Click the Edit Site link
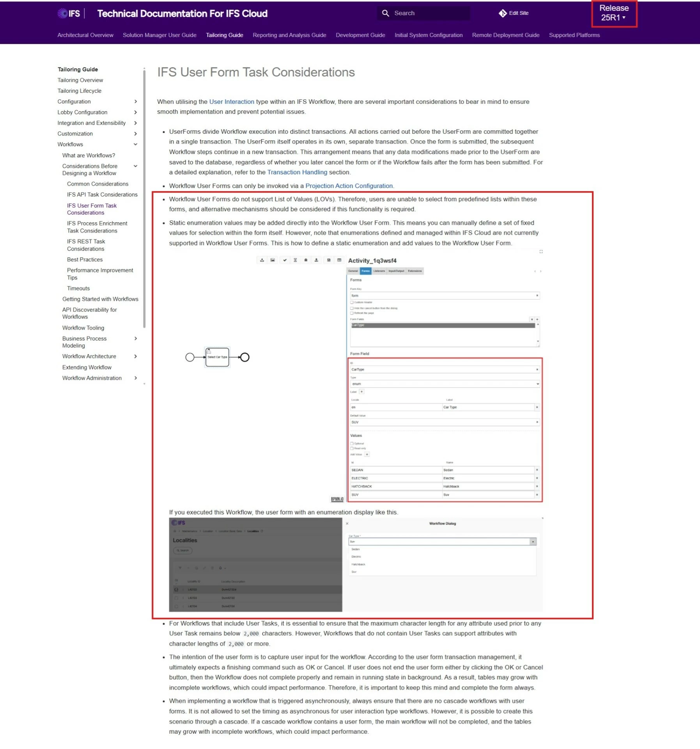Image resolution: width=700 pixels, height=749 pixels. tap(519, 13)
